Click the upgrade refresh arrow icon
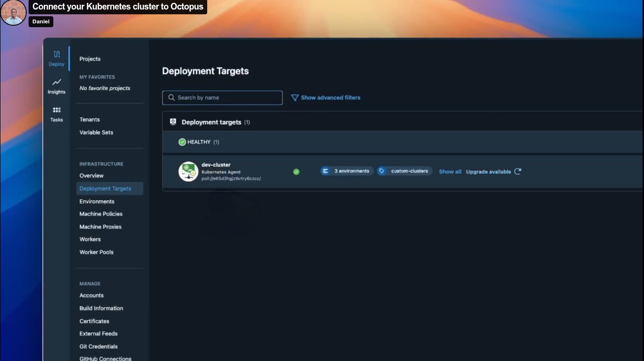 518,171
